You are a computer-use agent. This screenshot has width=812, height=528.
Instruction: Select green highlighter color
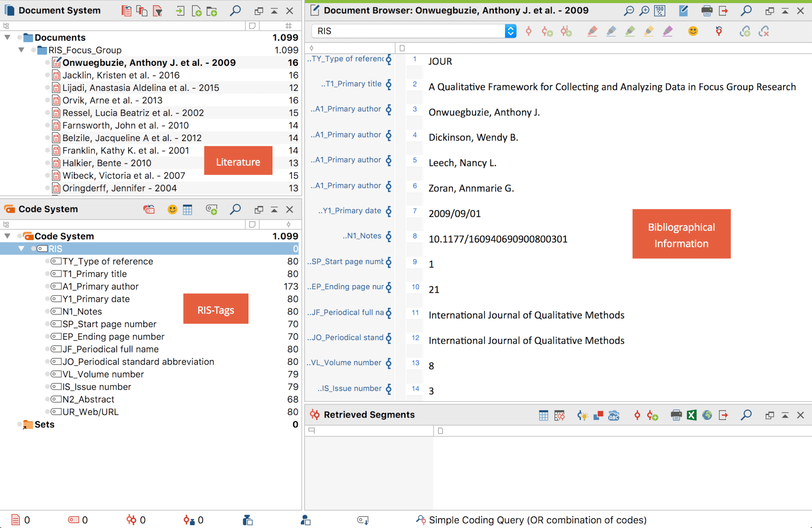630,31
